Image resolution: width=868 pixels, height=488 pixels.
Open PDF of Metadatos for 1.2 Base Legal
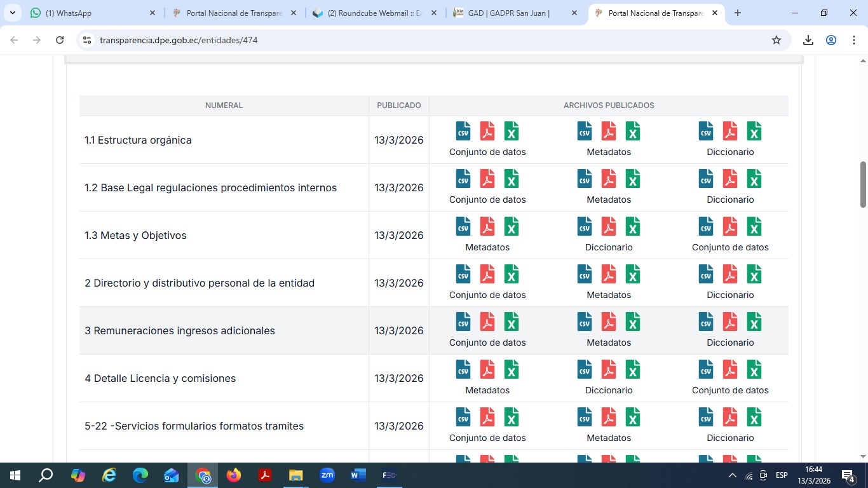tap(609, 179)
